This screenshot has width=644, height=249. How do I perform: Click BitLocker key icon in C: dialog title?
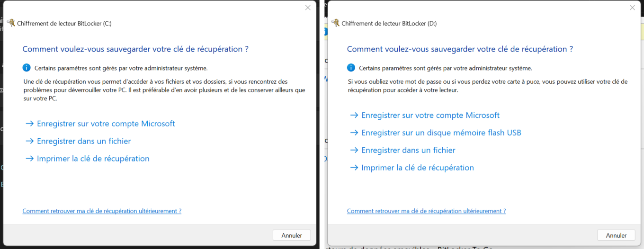pyautogui.click(x=11, y=23)
